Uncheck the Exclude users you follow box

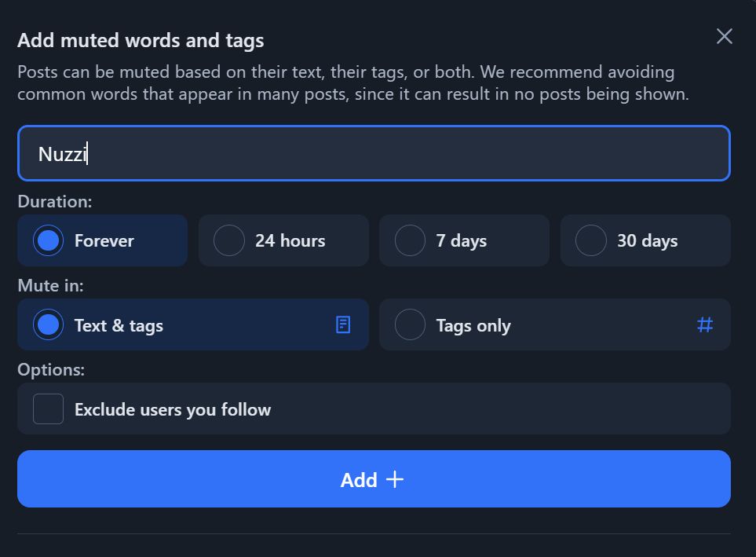click(48, 409)
